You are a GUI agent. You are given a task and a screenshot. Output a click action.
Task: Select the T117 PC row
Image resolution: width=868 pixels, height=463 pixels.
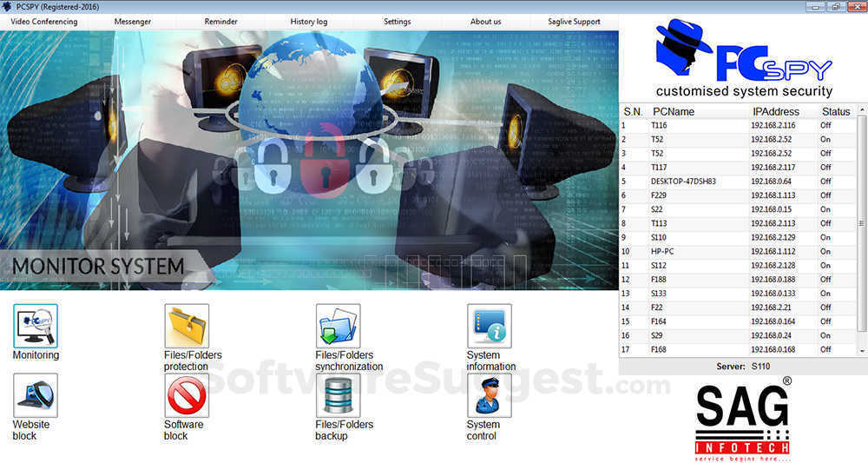pyautogui.click(x=738, y=168)
